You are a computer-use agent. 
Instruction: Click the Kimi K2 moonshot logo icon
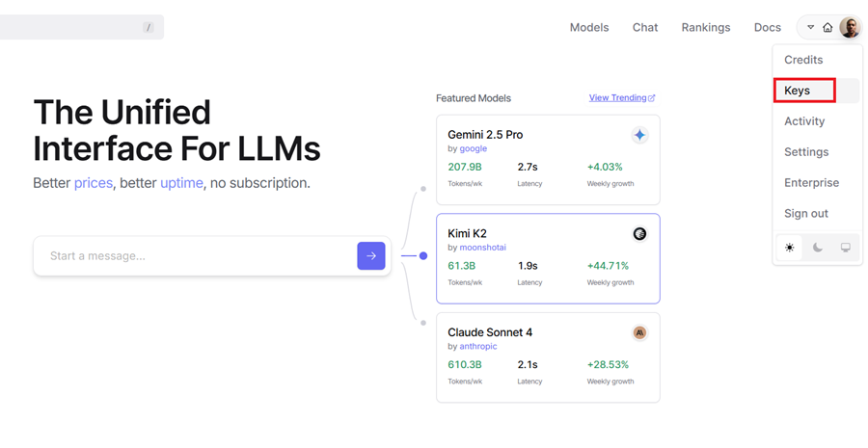tap(638, 234)
